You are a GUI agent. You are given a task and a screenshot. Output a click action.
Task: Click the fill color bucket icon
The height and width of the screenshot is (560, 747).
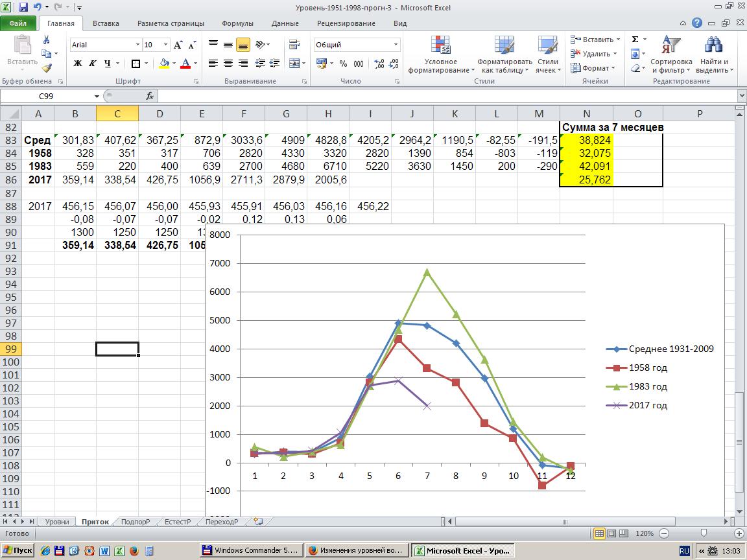tap(164, 64)
